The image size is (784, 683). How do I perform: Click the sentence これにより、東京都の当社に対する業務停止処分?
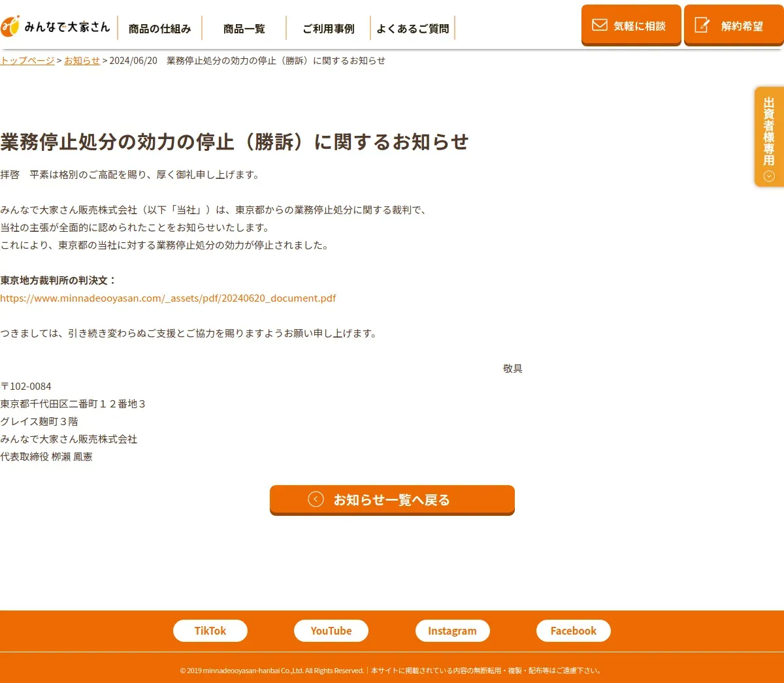[165, 245]
